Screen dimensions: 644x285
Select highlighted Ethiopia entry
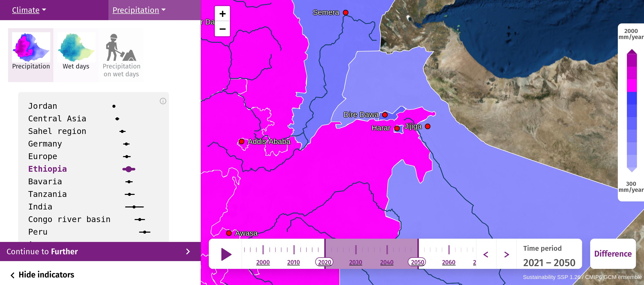pyautogui.click(x=48, y=169)
